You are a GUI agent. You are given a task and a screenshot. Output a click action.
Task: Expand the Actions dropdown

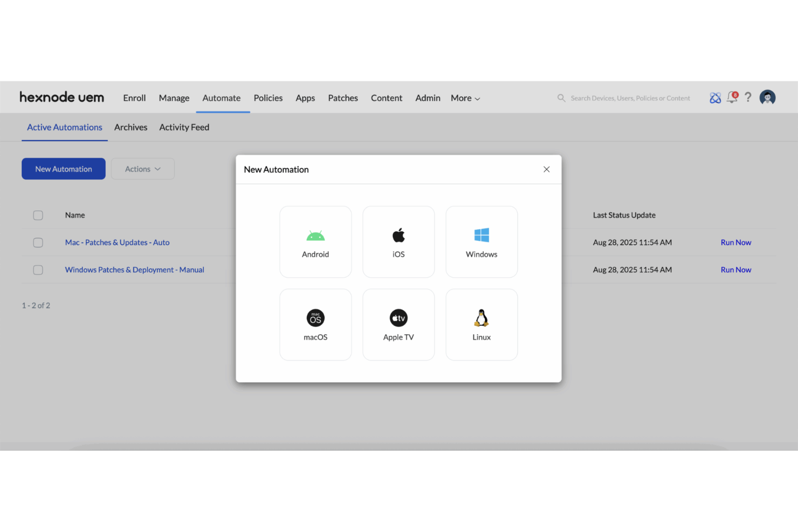(x=143, y=169)
